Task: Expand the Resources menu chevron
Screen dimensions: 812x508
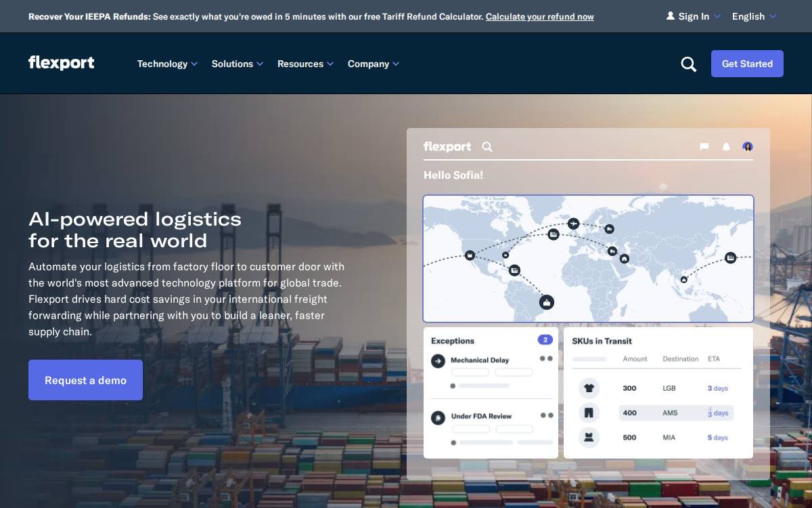Action: pyautogui.click(x=330, y=64)
